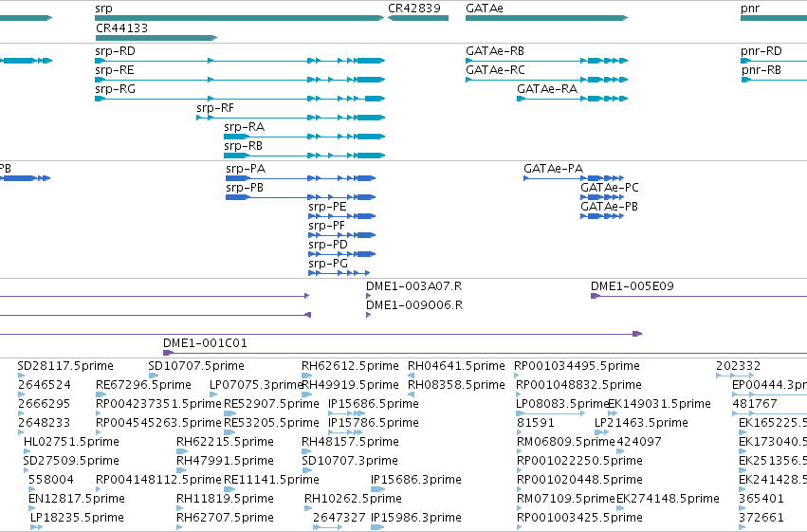Click EST RE52907.5prime
This screenshot has height=532, width=807.
click(x=230, y=413)
